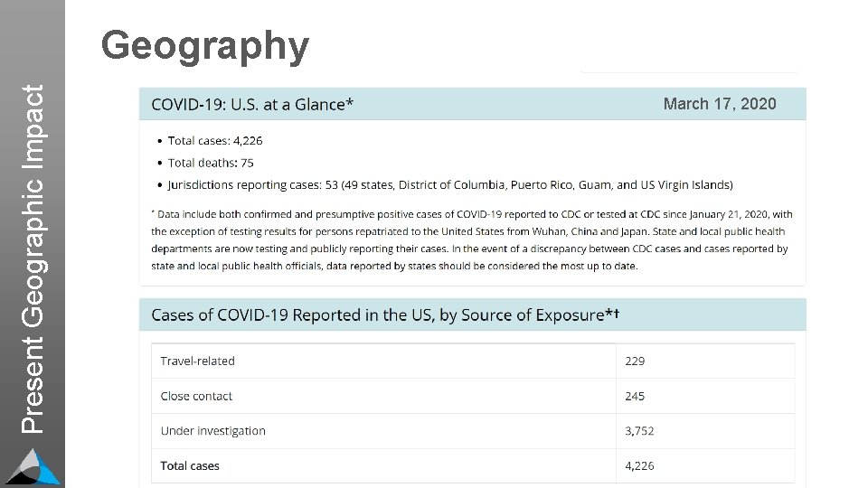This screenshot has height=488, width=868.
Task: Click the asterisk dagger footnote marker in header
Action: coord(612,314)
